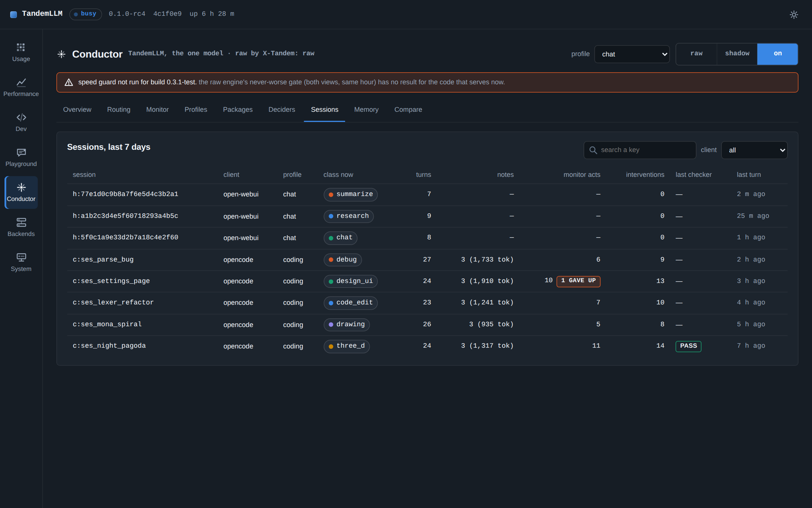This screenshot has width=812, height=508.
Task: Click the 1 GAVE UP badge
Action: pyautogui.click(x=578, y=281)
